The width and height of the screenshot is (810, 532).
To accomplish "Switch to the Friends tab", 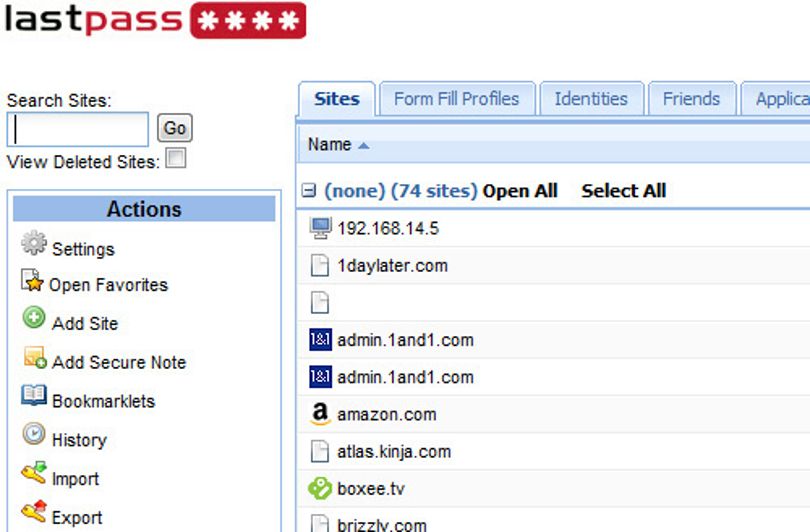I will (692, 98).
